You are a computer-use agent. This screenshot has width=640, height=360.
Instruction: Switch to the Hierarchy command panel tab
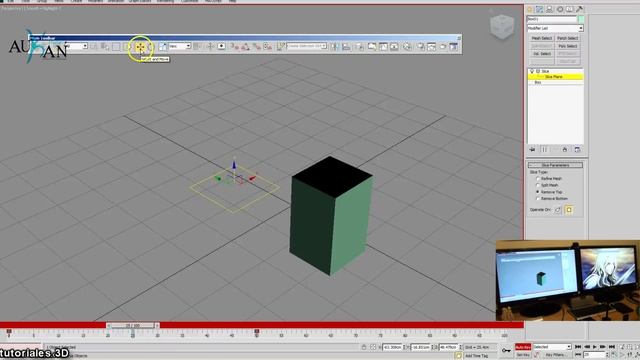point(549,9)
